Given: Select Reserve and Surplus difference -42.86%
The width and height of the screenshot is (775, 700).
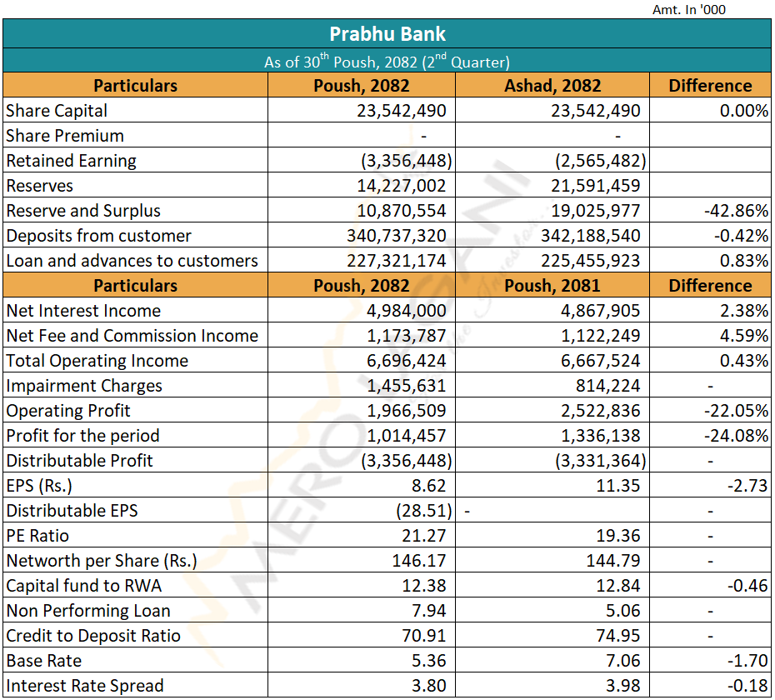Looking at the screenshot, I should coord(735,211).
